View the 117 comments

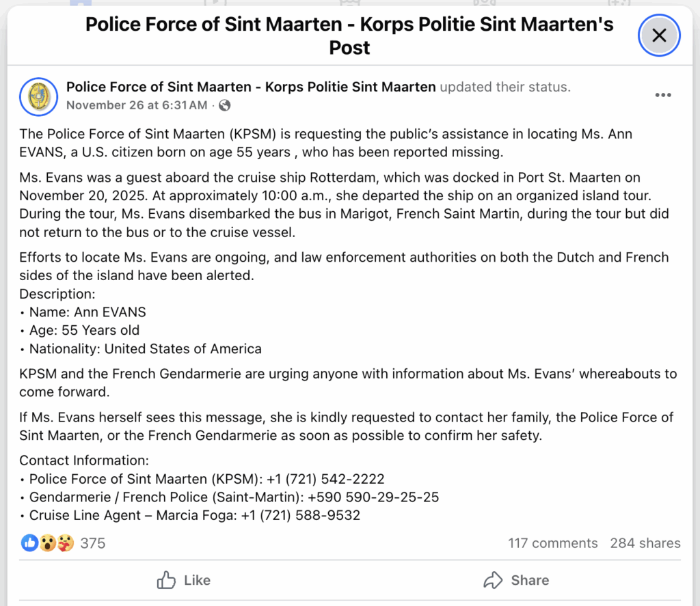[552, 543]
